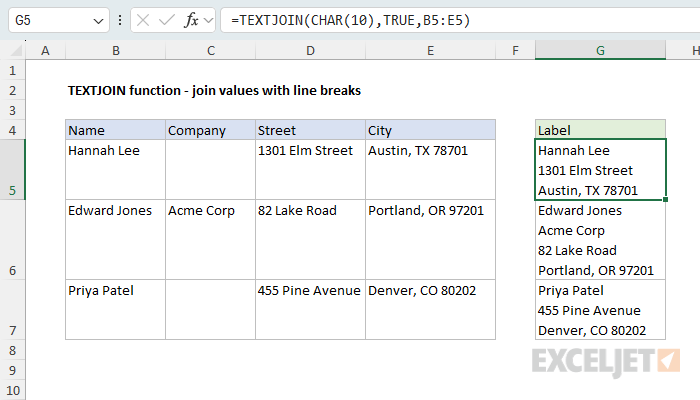
Task: Select row 5 header
Action: pyautogui.click(x=12, y=170)
